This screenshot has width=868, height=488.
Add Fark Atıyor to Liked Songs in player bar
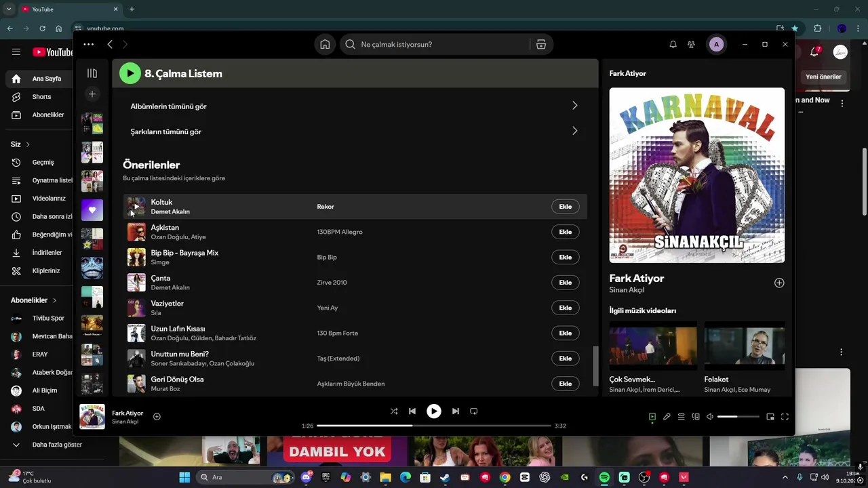point(157,417)
